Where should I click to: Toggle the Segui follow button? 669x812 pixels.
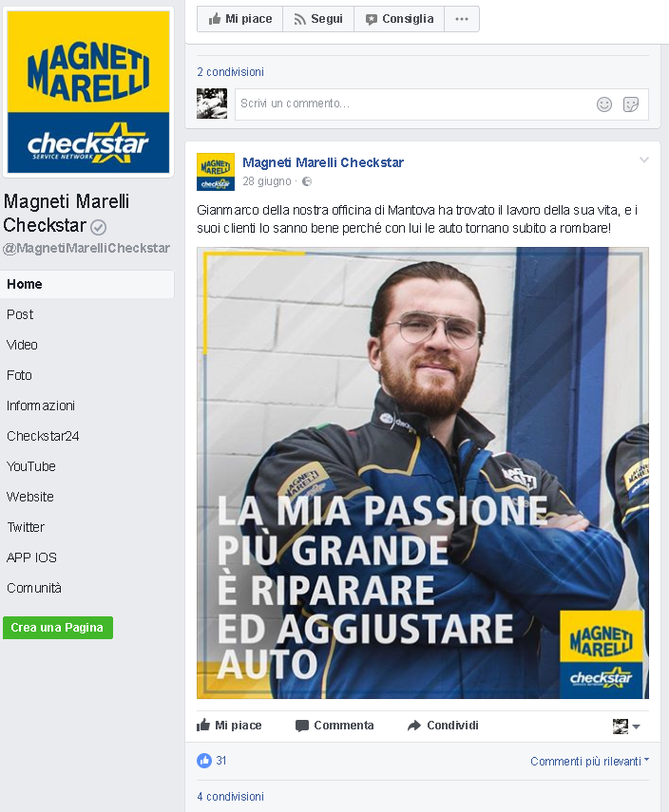point(318,19)
